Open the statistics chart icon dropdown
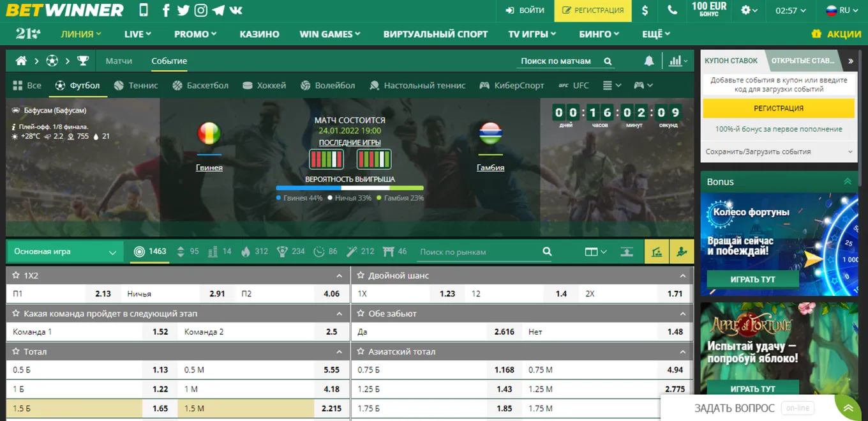This screenshot has height=421, width=868. click(x=678, y=61)
